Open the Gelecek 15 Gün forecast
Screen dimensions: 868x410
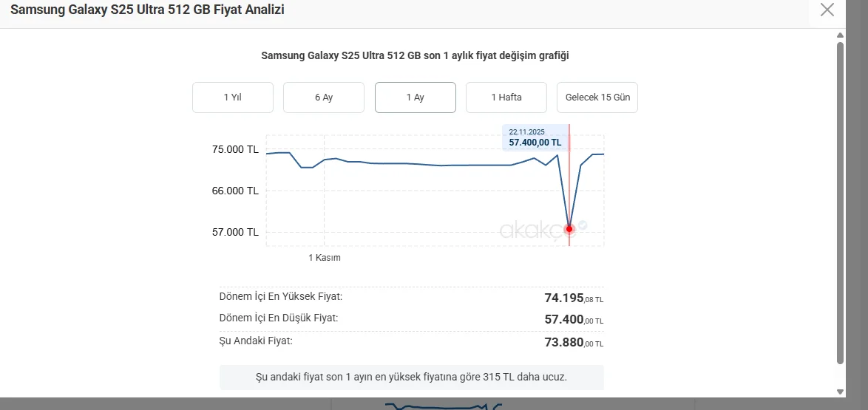tap(597, 98)
